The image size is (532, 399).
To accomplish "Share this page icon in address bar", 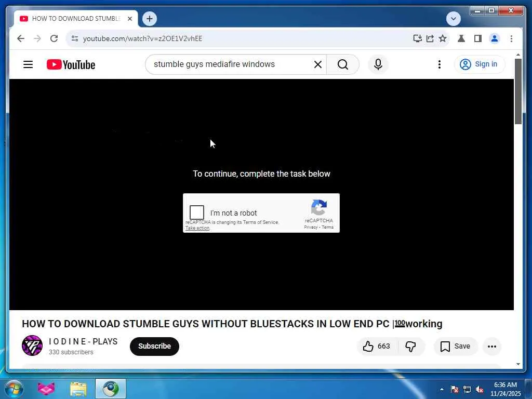I will click(x=430, y=38).
